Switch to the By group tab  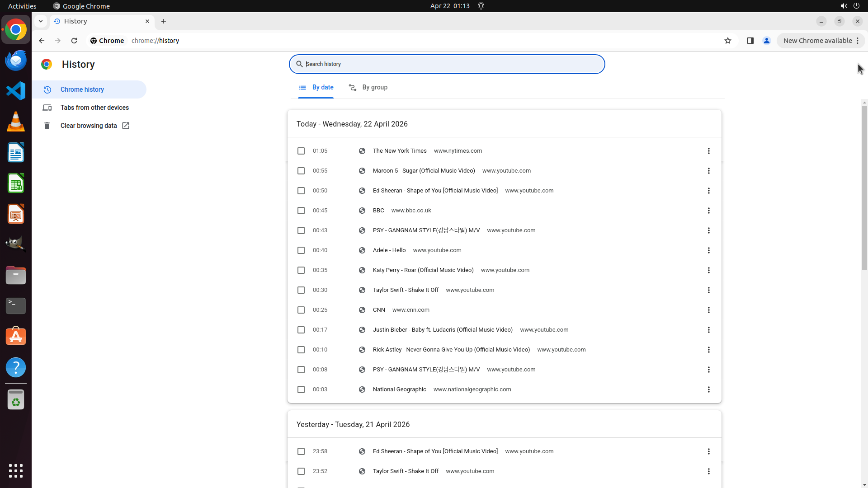368,88
